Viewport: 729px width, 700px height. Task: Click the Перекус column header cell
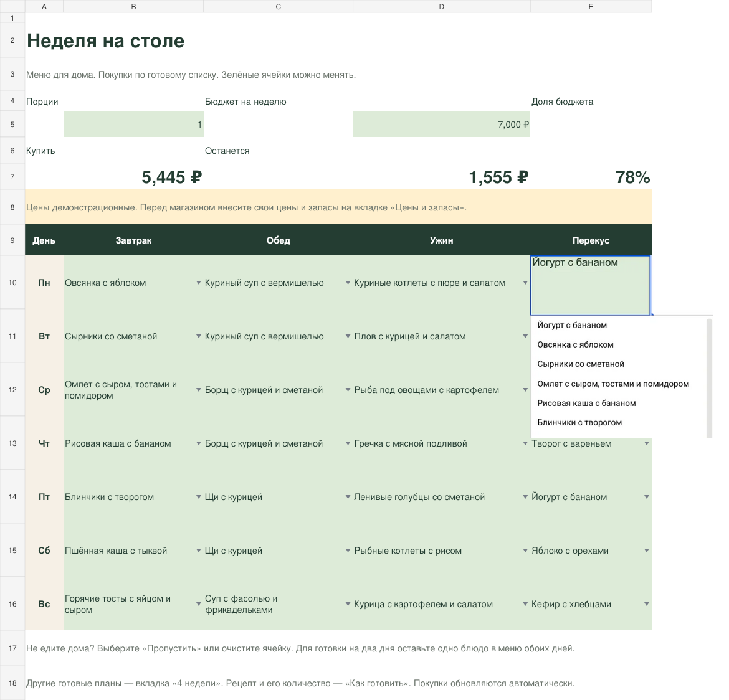[591, 240]
